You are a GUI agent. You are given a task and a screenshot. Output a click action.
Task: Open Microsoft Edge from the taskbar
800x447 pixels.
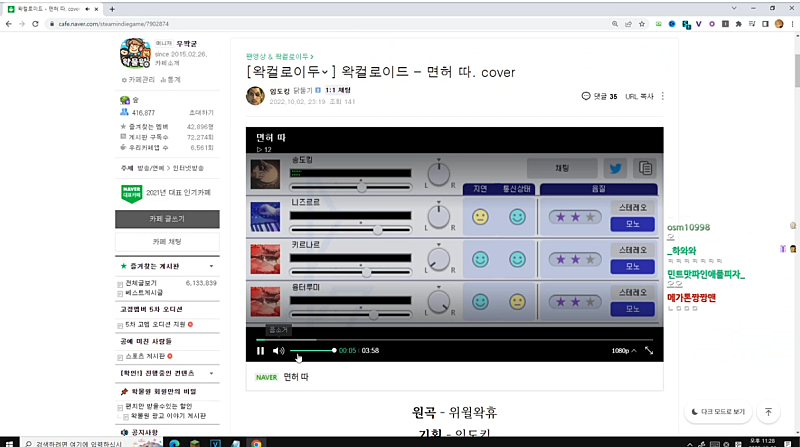pos(174,443)
